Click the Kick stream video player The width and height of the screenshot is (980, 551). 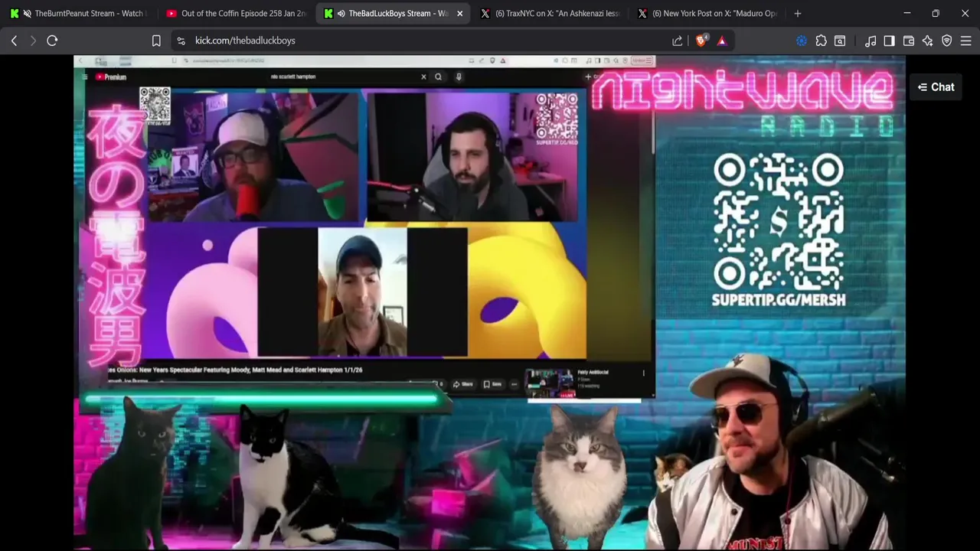click(489, 303)
